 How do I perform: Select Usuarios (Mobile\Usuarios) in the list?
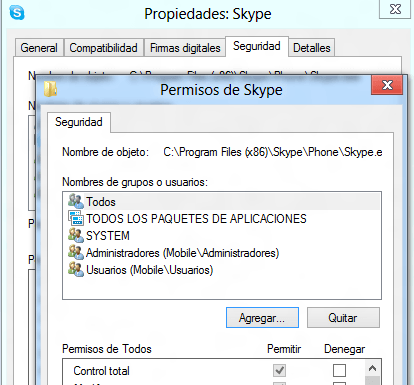click(222, 270)
